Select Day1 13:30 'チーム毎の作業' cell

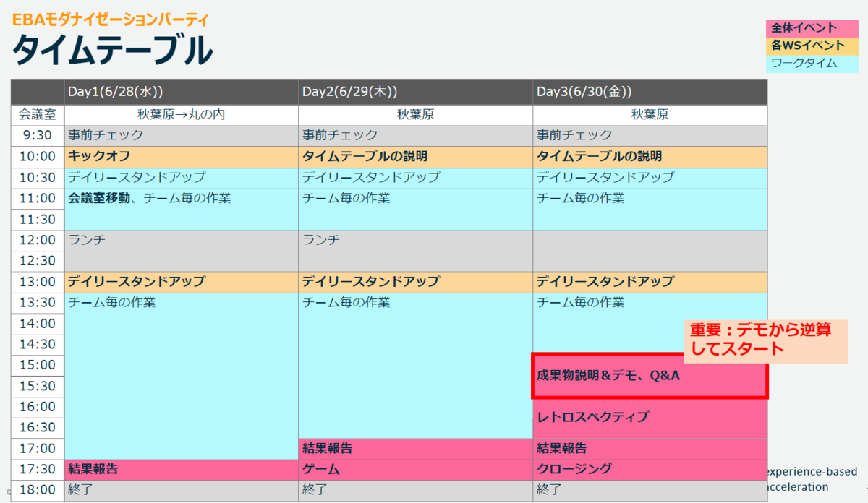(x=182, y=376)
